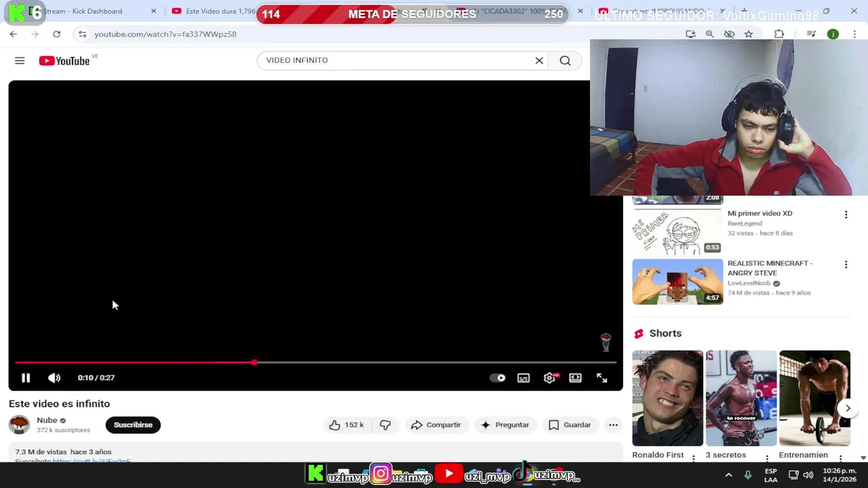Show hidden icons with the tray chevron
The width and height of the screenshot is (868, 488).
[x=728, y=475]
